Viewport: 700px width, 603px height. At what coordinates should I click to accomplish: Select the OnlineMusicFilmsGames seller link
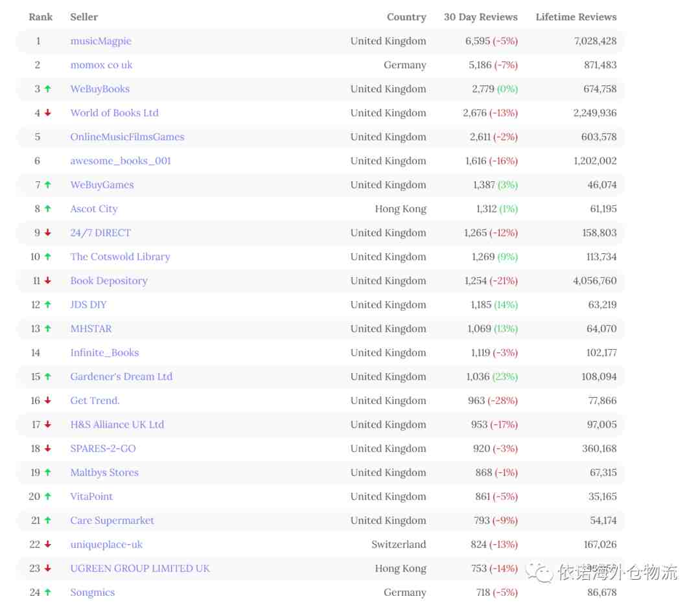(x=127, y=137)
